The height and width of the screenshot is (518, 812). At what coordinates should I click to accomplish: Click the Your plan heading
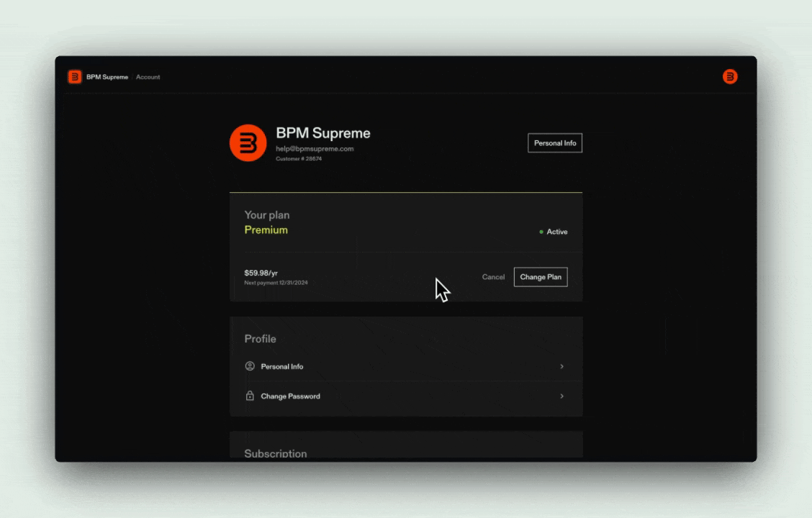pos(266,215)
